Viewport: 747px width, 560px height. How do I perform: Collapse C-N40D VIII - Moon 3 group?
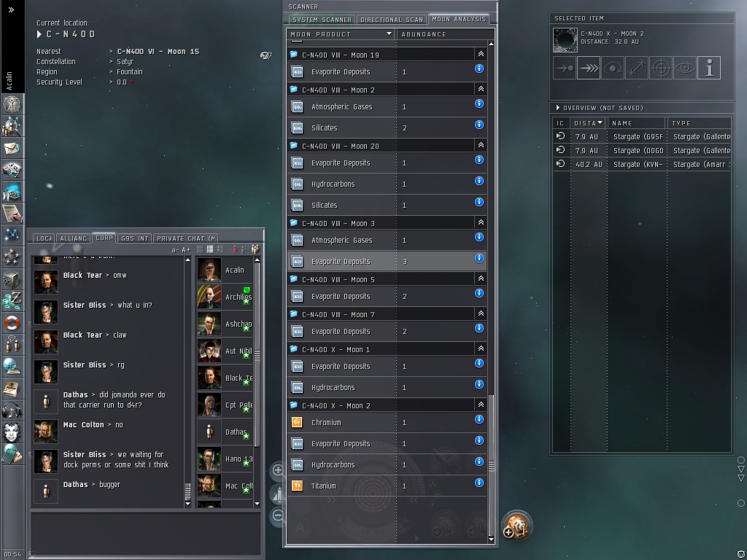[x=481, y=222]
